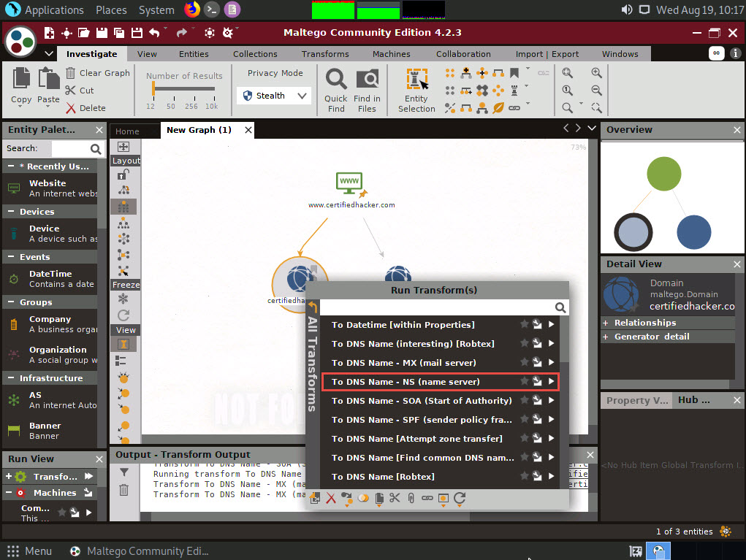The width and height of the screenshot is (746, 560).
Task: Click zoom out magnifier in ribbon
Action: pyautogui.click(x=596, y=91)
